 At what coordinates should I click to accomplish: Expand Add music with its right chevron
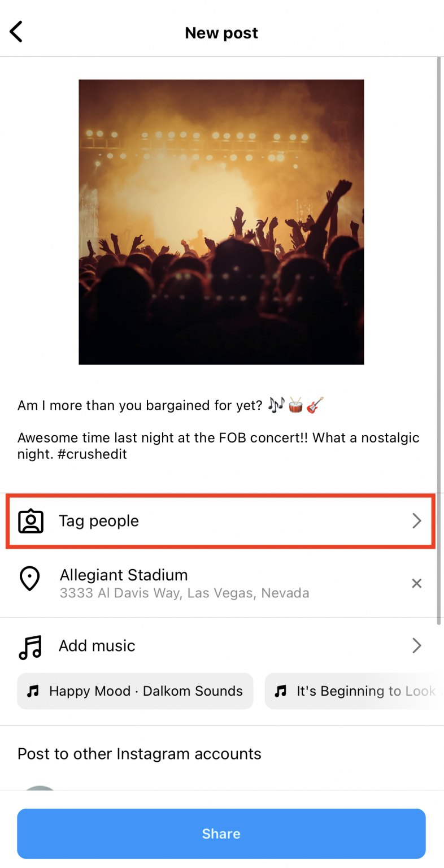(x=417, y=645)
